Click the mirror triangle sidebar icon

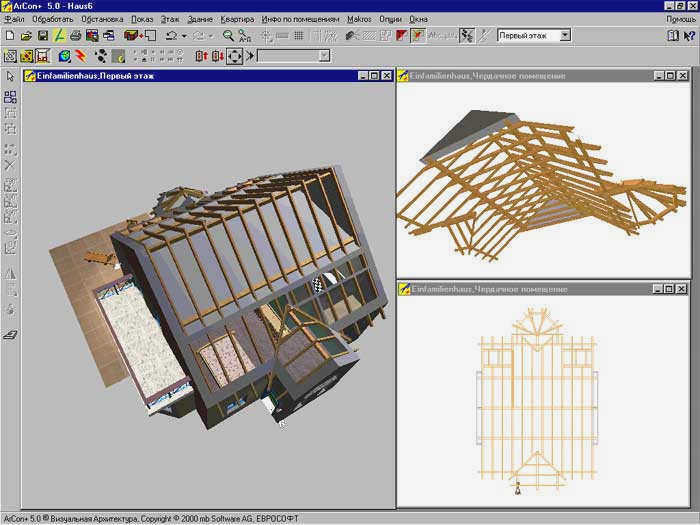(x=10, y=273)
